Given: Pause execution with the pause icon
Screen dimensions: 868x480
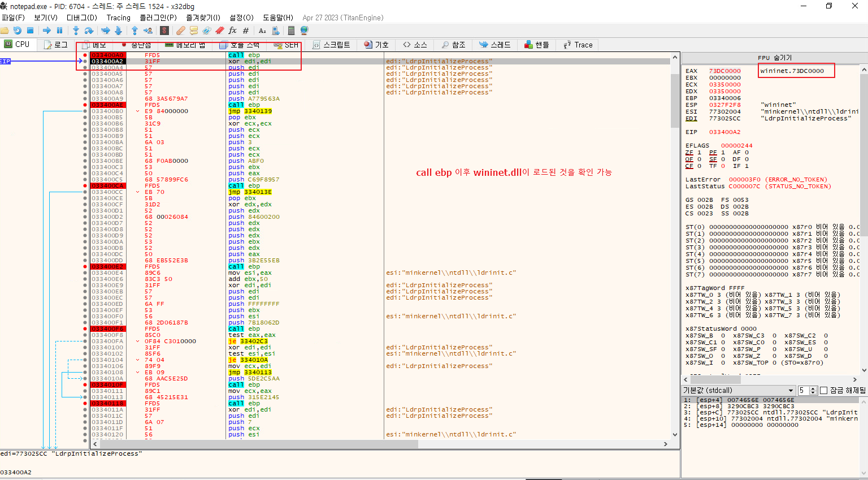Looking at the screenshot, I should click(x=59, y=31).
